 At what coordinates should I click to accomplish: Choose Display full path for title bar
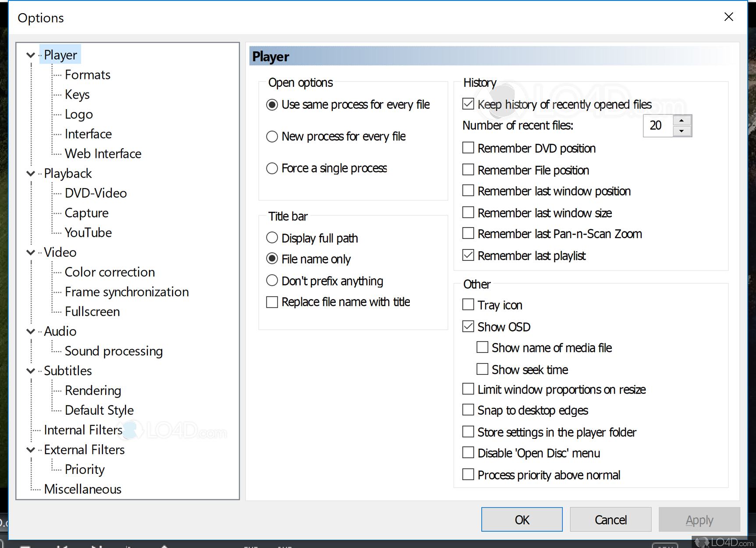272,238
